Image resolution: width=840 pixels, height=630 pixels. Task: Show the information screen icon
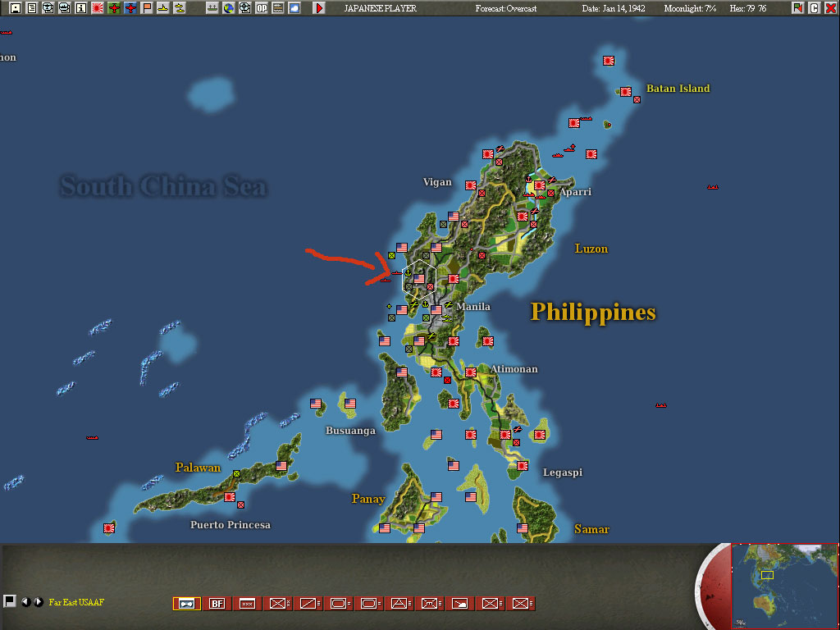[x=81, y=8]
